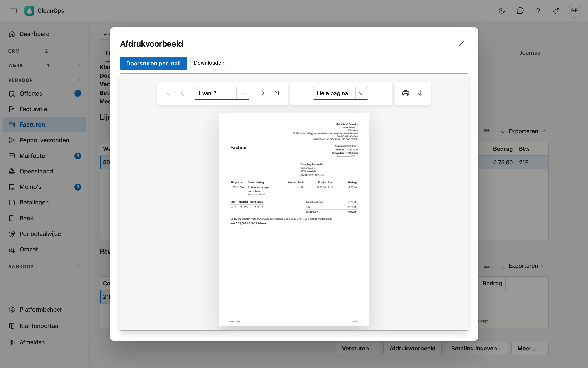This screenshot has width=588, height=368.
Task: Go to previous page in preview
Action: [182, 93]
